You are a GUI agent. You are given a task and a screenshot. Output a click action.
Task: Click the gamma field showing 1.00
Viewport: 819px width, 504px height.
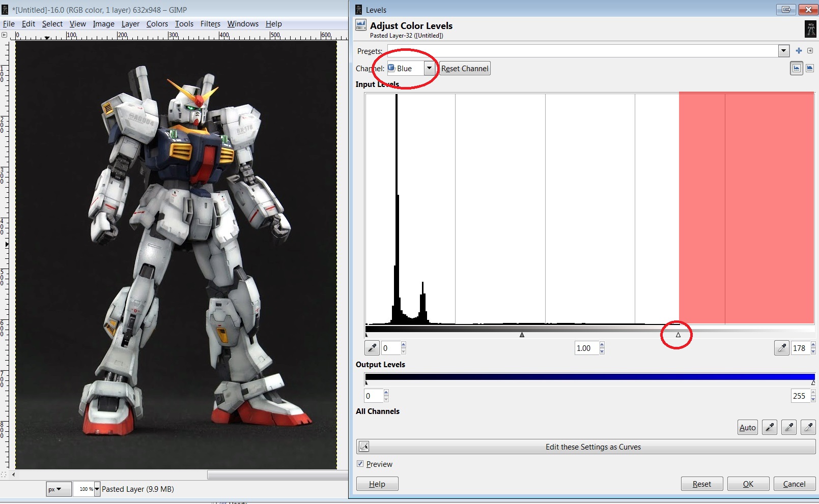[x=586, y=348]
